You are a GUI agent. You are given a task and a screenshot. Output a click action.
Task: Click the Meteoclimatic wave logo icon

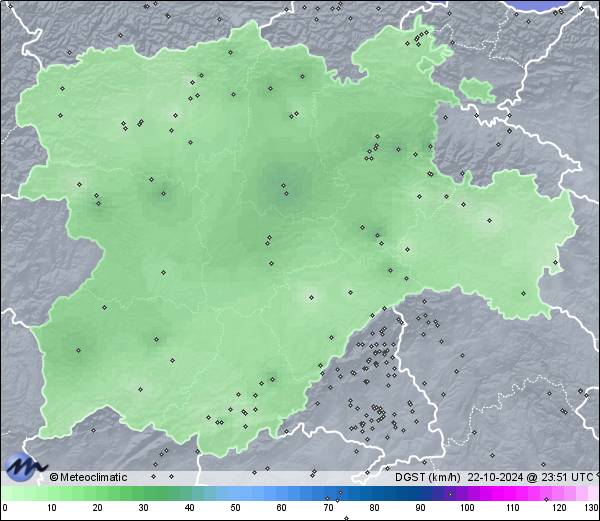click(x=25, y=467)
